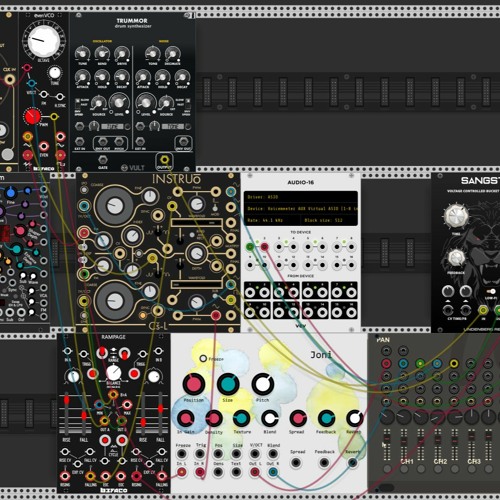Click Audio-16 From Device output 16 jack
This screenshot has height=500, width=500.
coord(351,312)
